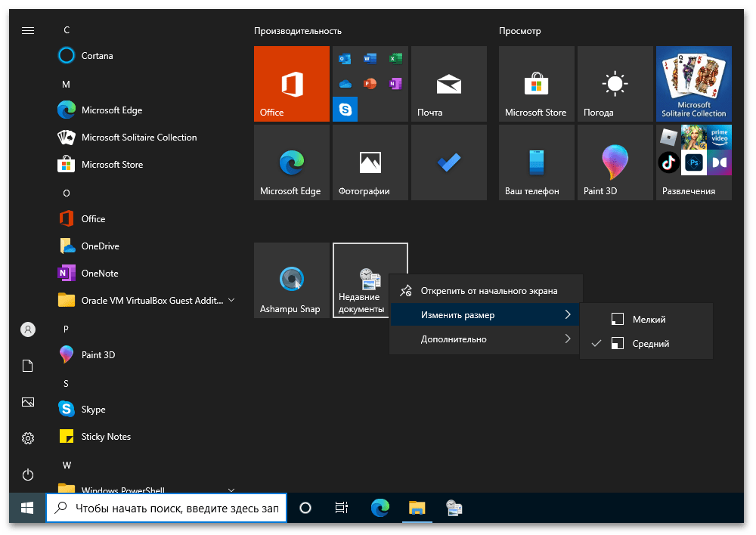This screenshot has width=756, height=535.
Task: Open the Microsoft Store tile
Action: tap(536, 84)
